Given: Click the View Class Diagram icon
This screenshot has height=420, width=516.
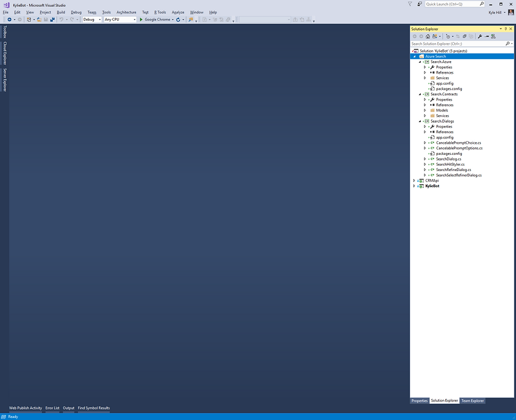Looking at the screenshot, I should tap(493, 36).
